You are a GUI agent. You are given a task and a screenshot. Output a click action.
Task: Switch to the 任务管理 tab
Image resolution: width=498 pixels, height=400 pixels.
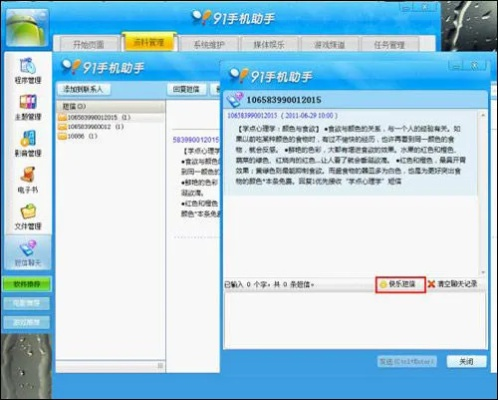coord(389,44)
